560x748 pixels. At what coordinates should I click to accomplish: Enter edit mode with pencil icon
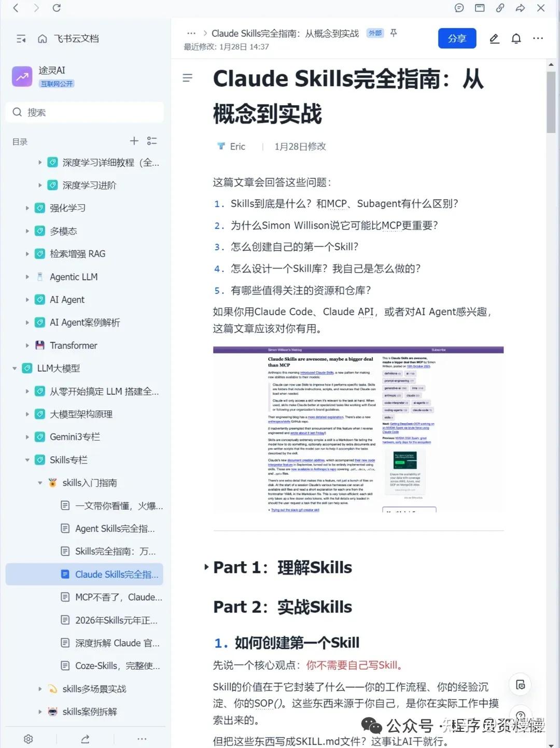click(495, 38)
